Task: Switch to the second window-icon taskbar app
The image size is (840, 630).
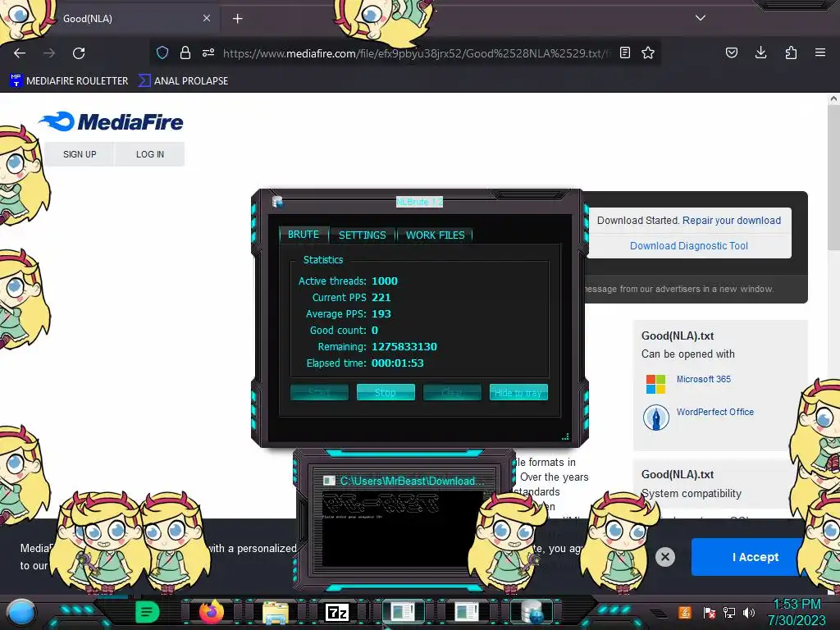Action: (x=466, y=612)
